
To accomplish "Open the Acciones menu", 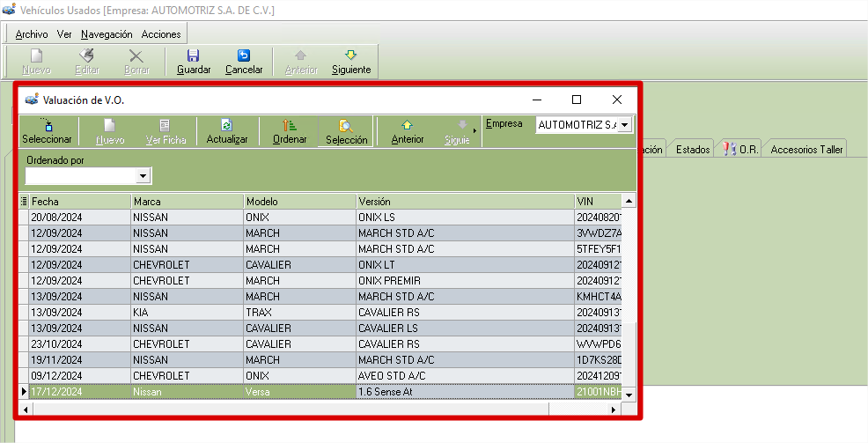I will (x=161, y=34).
